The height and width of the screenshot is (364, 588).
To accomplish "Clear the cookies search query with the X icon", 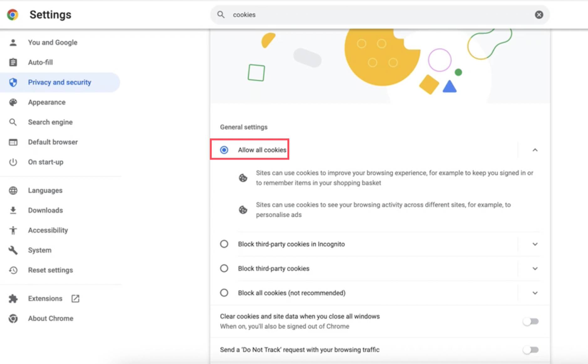I will coord(539,14).
